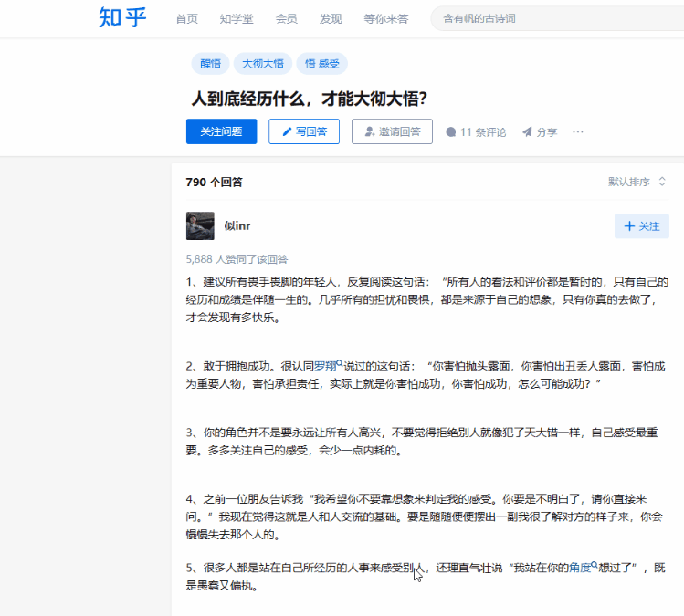
Task: Open the 默认排序 sort dropdown
Action: pos(637,182)
